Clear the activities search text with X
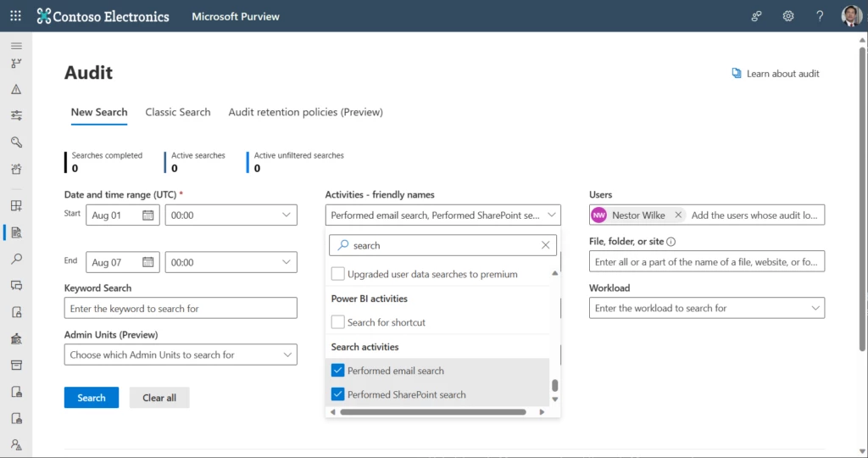 (545, 245)
